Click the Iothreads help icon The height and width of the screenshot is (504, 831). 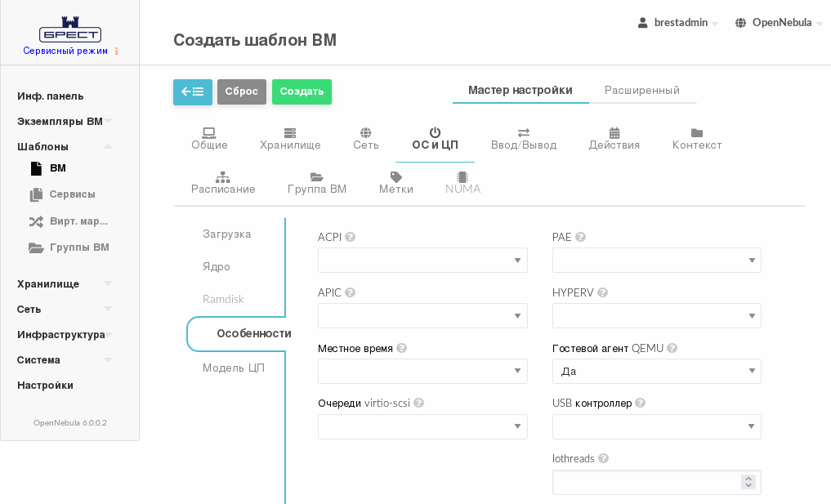603,458
